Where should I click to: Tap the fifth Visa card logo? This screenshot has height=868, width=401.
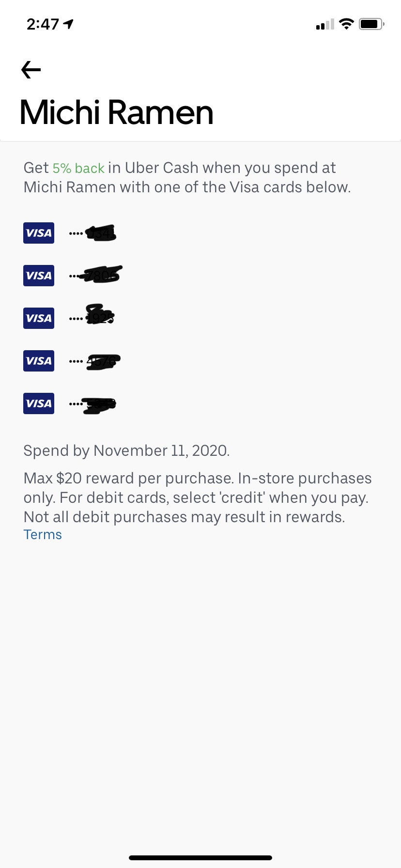[x=39, y=403]
